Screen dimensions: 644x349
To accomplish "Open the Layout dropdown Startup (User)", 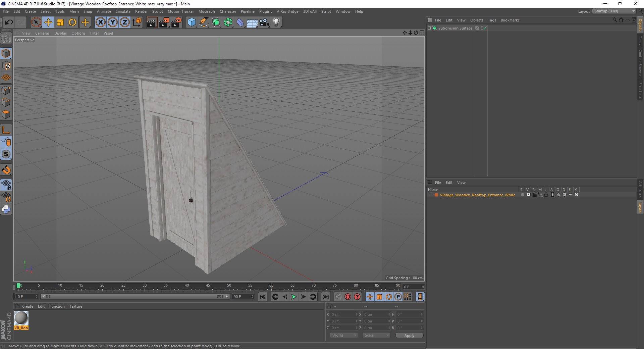I will pyautogui.click(x=614, y=11).
